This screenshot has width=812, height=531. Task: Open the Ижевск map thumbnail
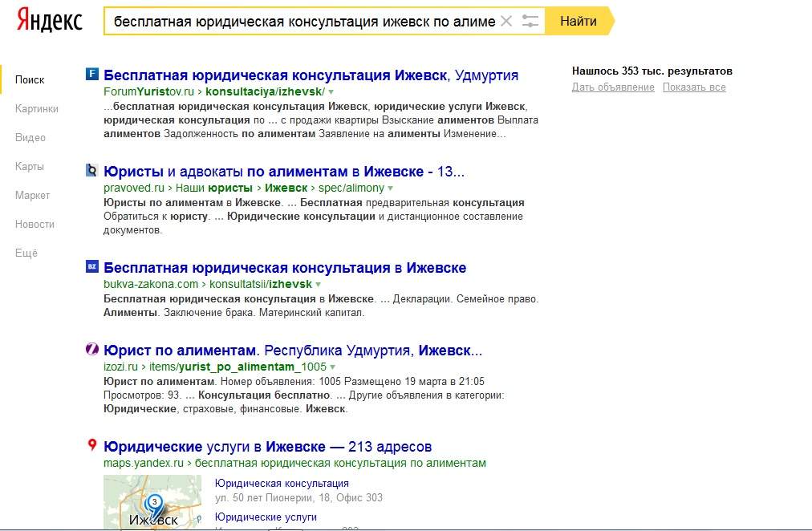(152, 501)
